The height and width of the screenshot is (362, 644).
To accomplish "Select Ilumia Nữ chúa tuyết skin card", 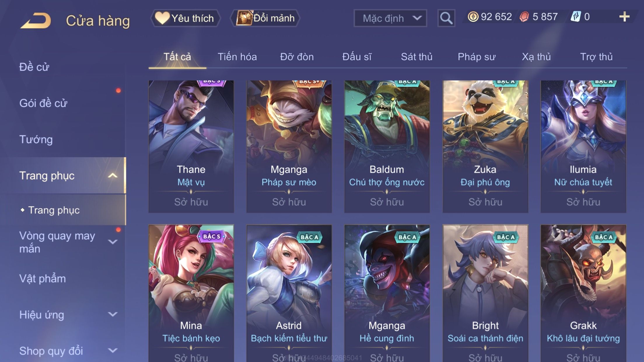I will [x=583, y=146].
